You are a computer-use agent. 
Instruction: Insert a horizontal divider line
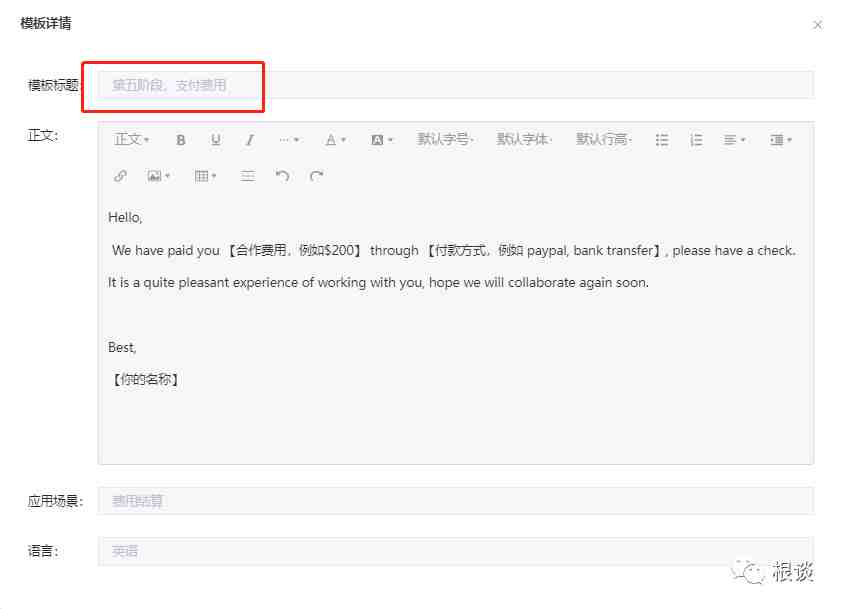(x=247, y=176)
